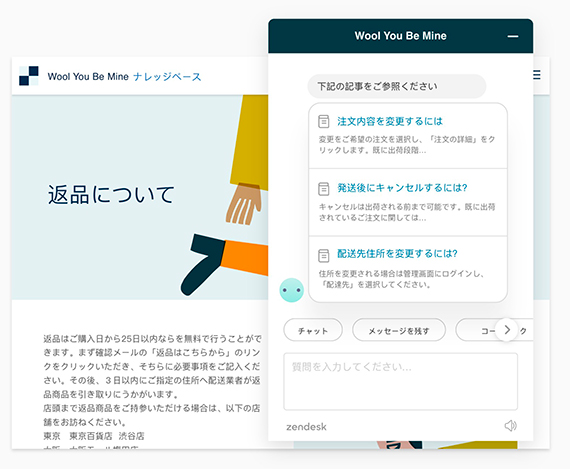Viewport: 570px width, 469px height.
Task: Click the チャット button
Action: [313, 330]
